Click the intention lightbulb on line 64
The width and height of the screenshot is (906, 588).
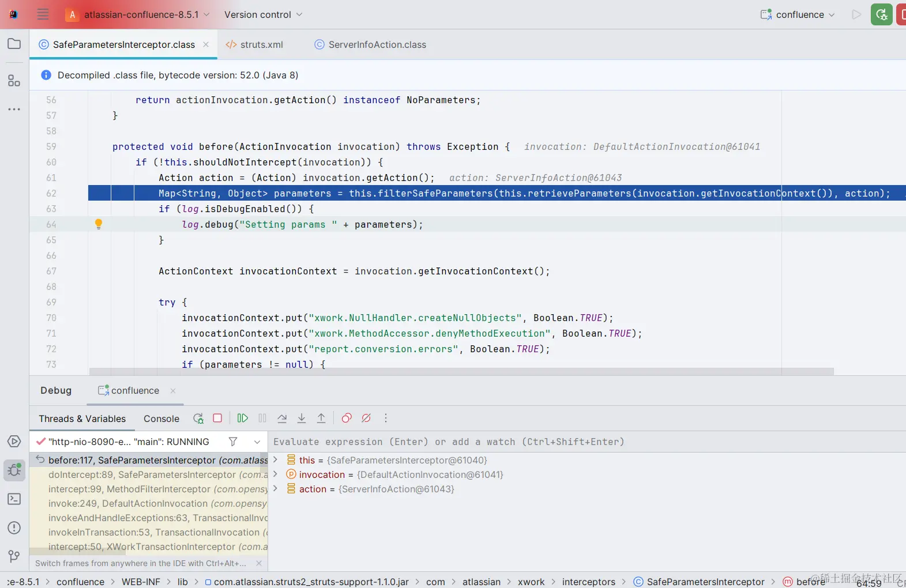click(x=99, y=224)
